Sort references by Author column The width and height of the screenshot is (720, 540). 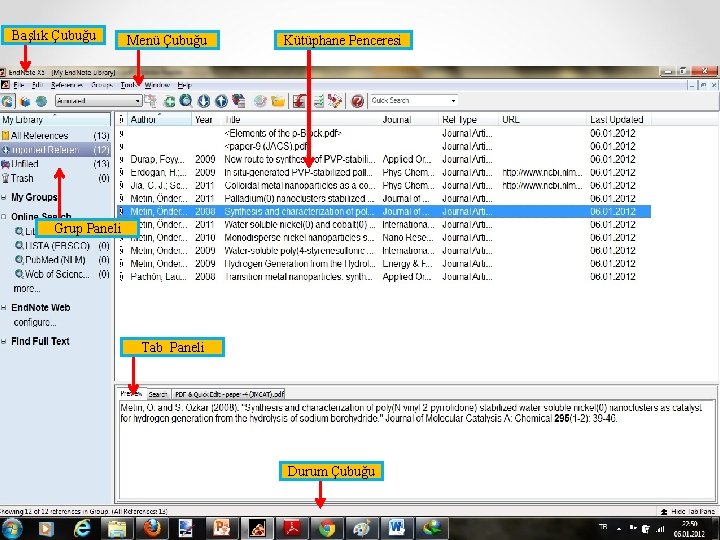click(159, 119)
